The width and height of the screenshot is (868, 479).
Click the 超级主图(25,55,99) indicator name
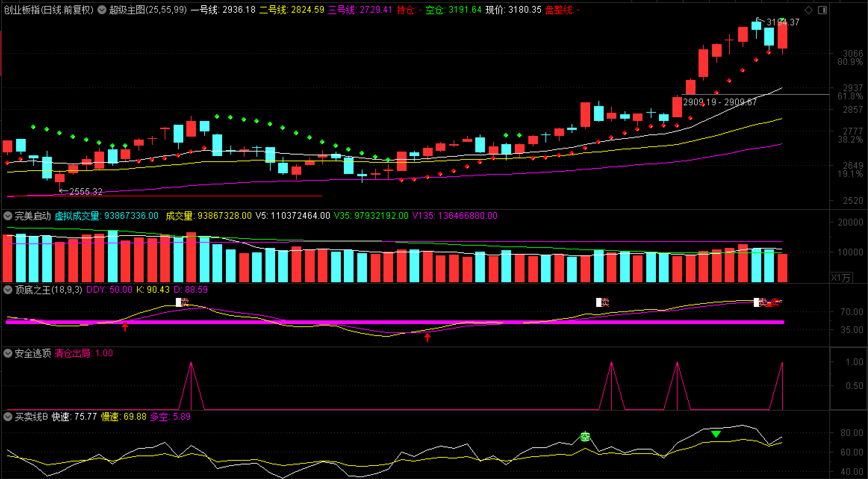pos(147,10)
